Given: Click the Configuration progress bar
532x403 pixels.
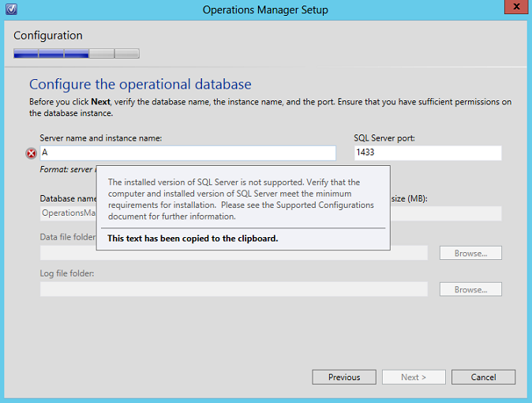Looking at the screenshot, I should tap(77, 54).
